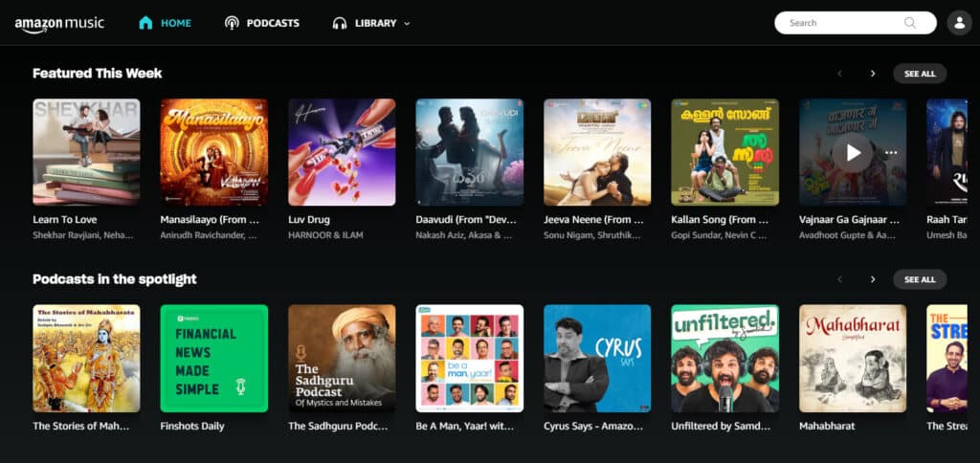Open Cyrus Says podcast cover
The image size is (980, 463).
(x=597, y=358)
